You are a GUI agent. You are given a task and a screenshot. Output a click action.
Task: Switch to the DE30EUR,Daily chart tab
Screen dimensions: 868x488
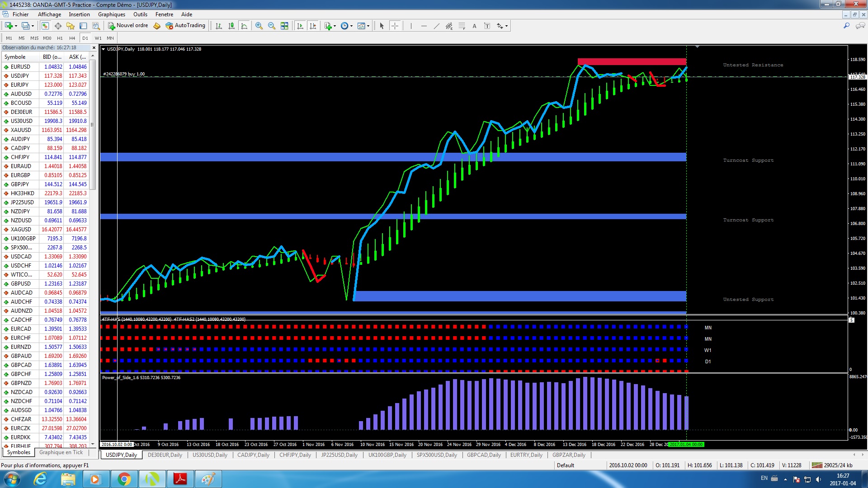[165, 455]
